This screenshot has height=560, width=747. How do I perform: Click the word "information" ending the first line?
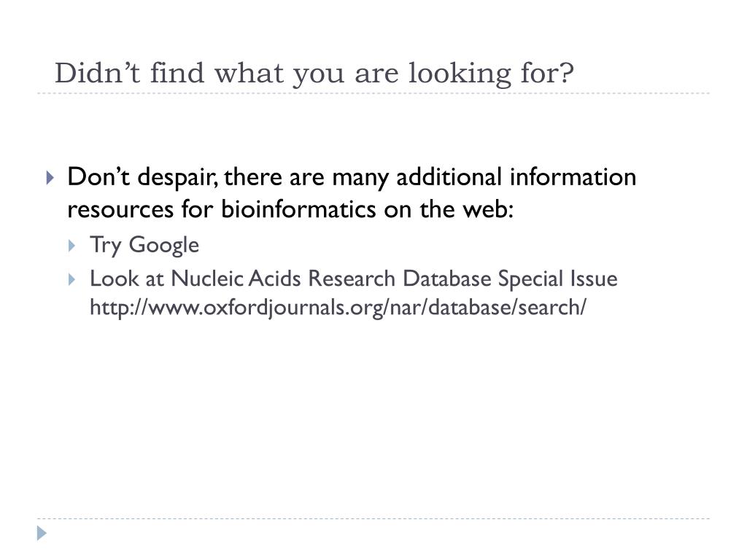573,176
